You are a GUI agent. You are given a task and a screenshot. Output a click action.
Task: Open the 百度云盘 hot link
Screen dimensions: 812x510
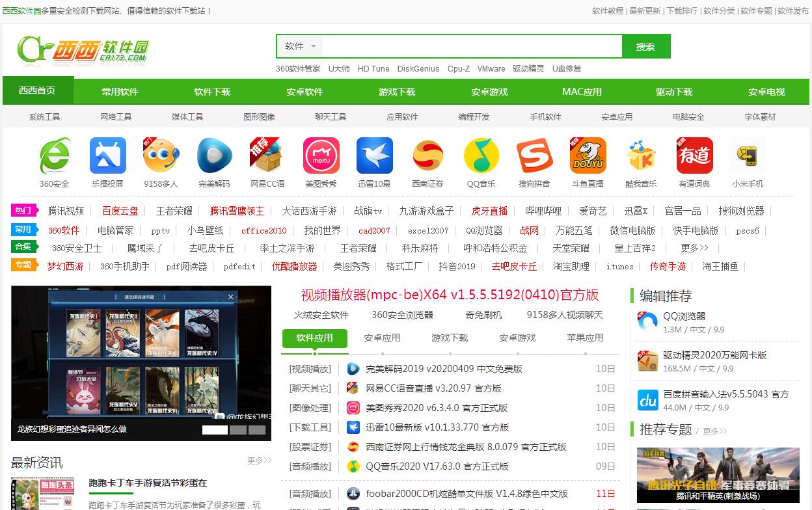point(120,211)
